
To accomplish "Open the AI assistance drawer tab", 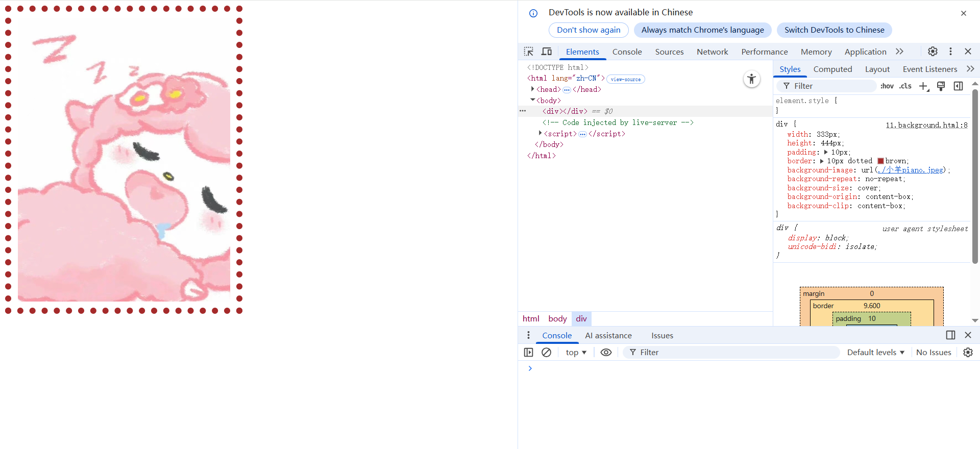I will [608, 335].
